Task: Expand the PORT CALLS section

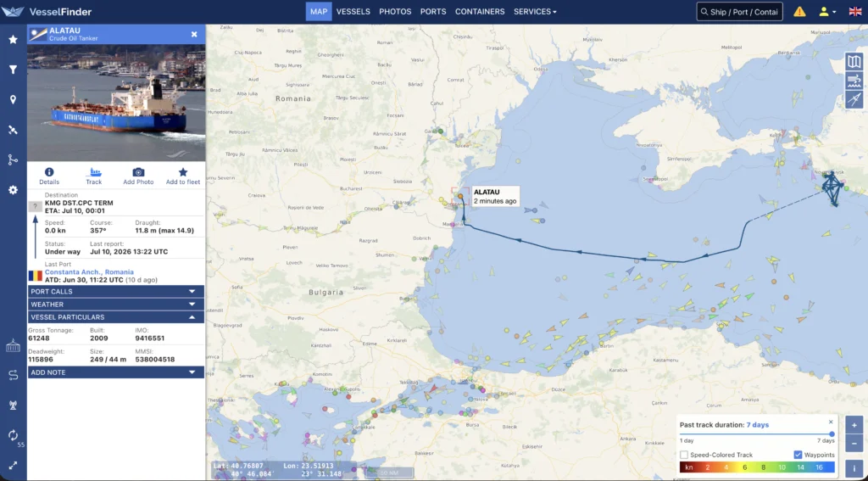Action: click(116, 292)
